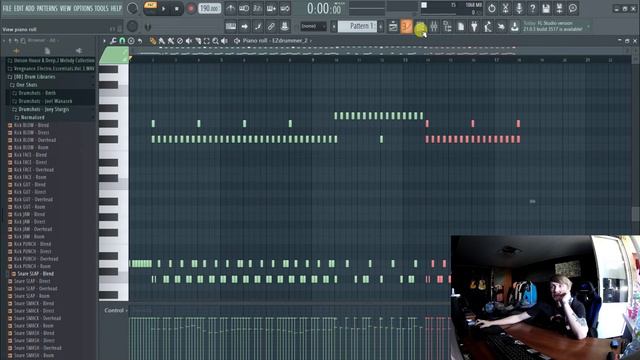The width and height of the screenshot is (640, 360).
Task: Click the download arrow update icon
Action: tap(514, 27)
